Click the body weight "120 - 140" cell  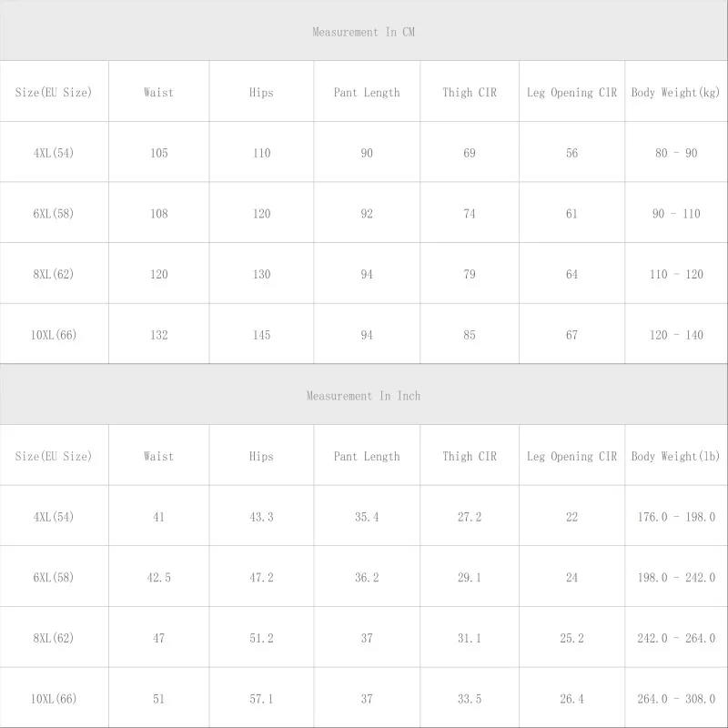(676, 335)
